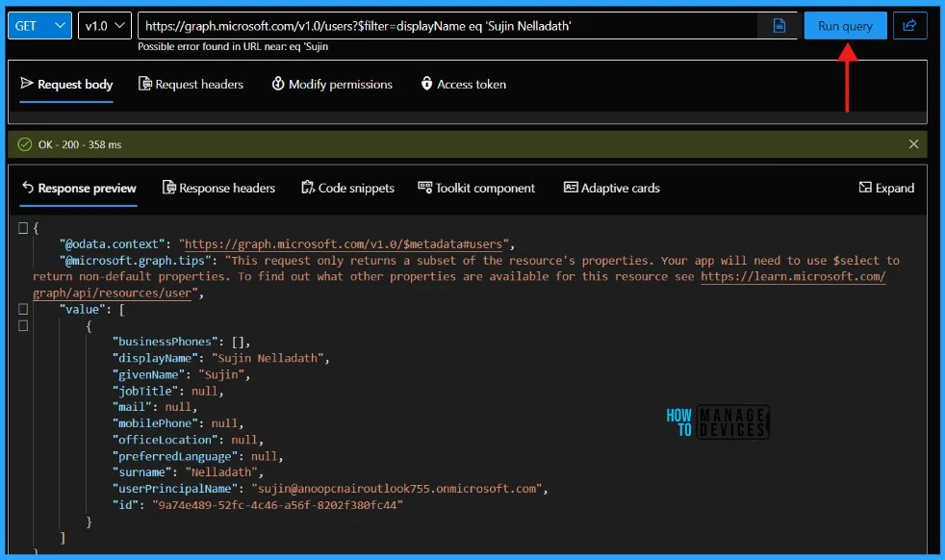
Task: Switch to the Request headers tab
Action: [x=191, y=85]
